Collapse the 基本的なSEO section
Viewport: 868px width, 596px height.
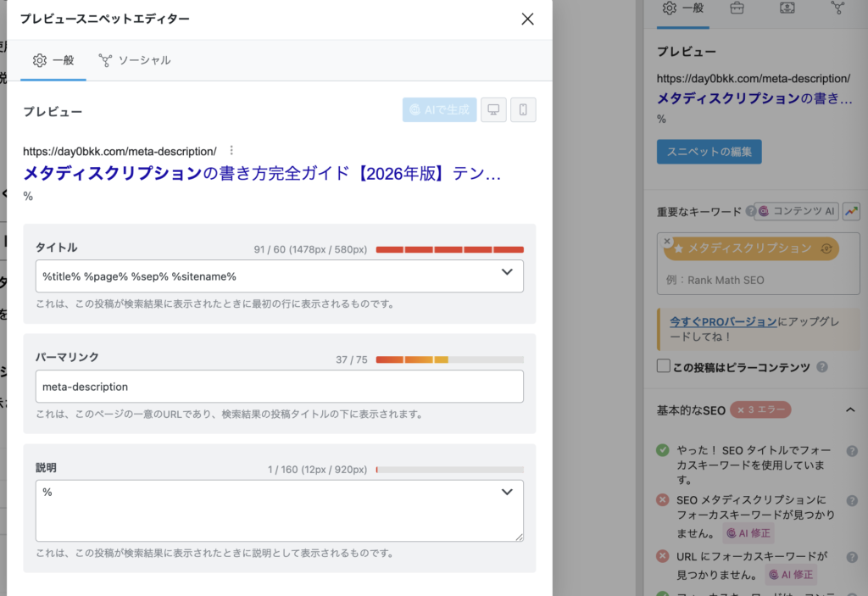(850, 410)
